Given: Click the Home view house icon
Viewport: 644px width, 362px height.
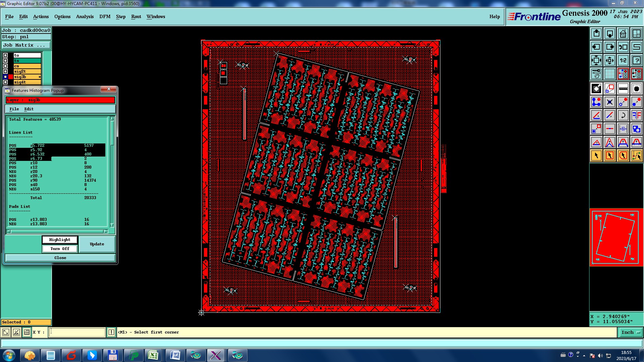Looking at the screenshot, I should (623, 34).
